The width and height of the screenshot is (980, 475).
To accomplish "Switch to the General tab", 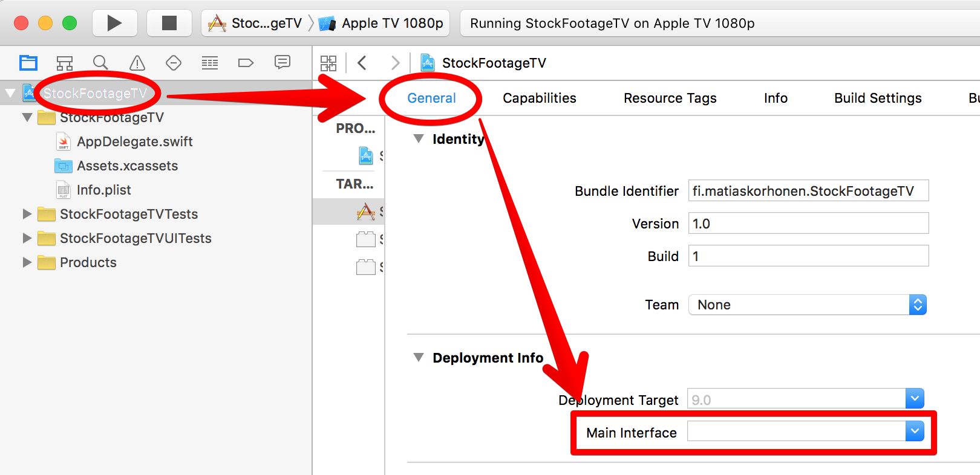I will (431, 98).
